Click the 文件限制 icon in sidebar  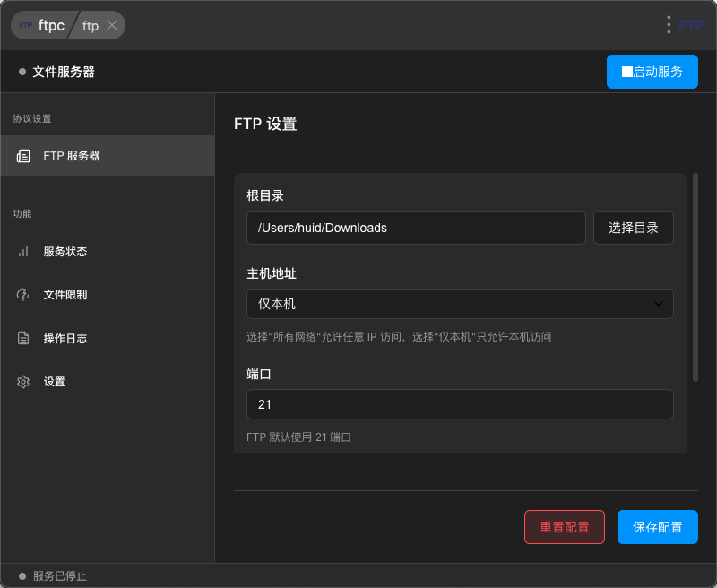click(23, 295)
